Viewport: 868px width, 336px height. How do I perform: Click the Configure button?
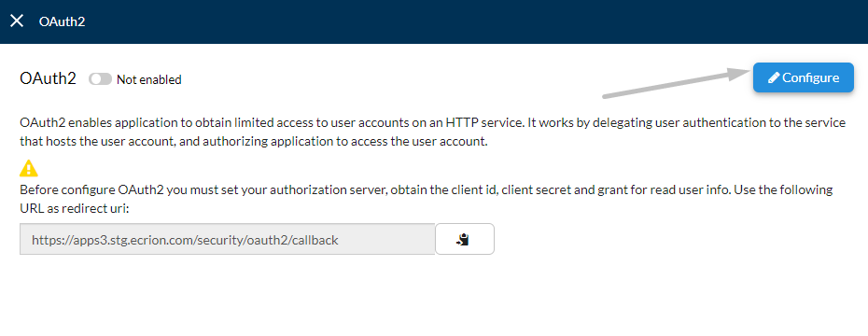pos(803,78)
